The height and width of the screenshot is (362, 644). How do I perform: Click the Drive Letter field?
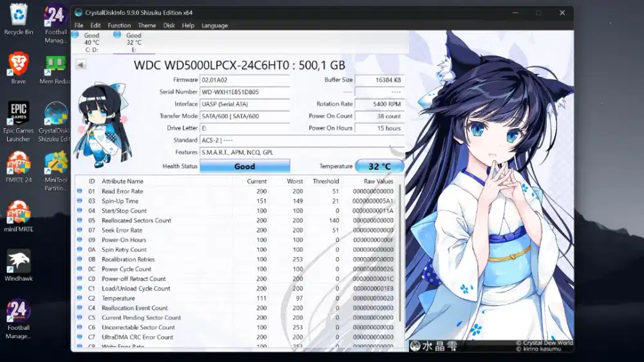[x=245, y=128]
